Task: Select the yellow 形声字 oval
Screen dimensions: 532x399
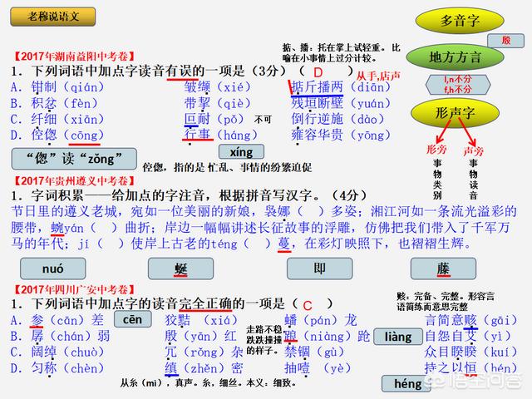Action: tap(456, 113)
